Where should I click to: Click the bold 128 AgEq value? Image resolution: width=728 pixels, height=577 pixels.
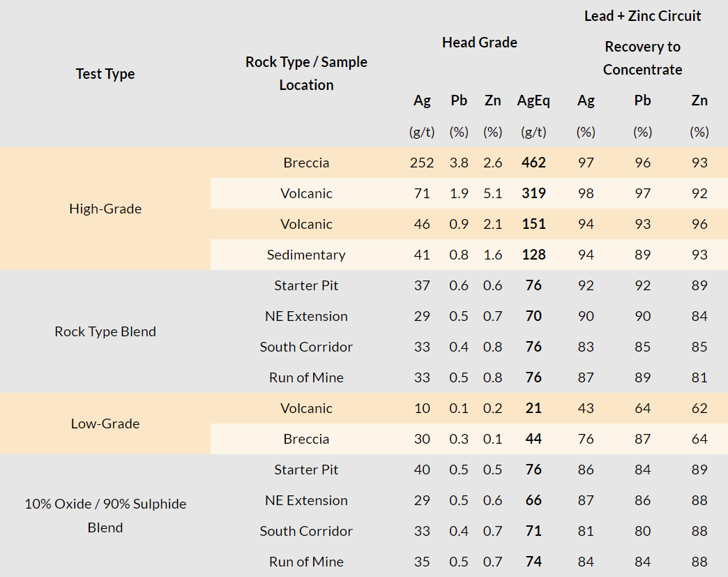tap(533, 255)
